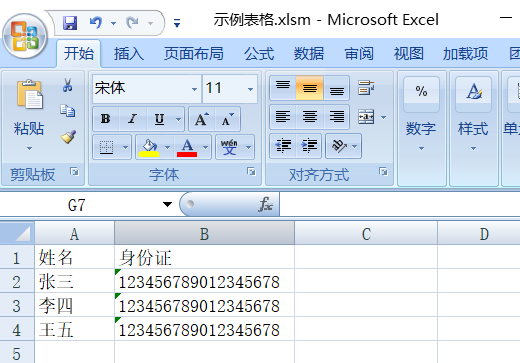Expand the Name Box dropdown arrow

coord(167,204)
